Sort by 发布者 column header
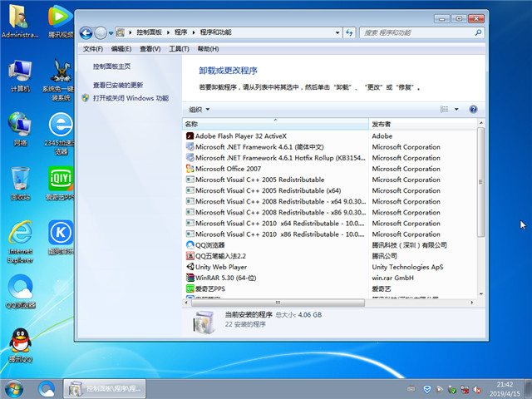532x399 pixels. coord(423,124)
